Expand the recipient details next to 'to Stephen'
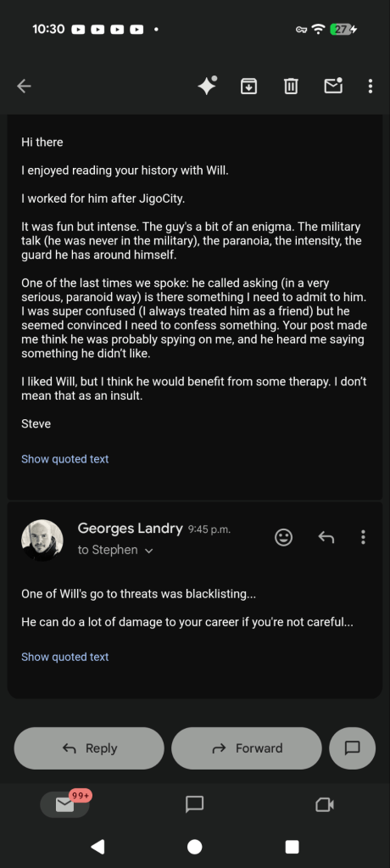Image resolution: width=390 pixels, height=868 pixels. coord(148,551)
